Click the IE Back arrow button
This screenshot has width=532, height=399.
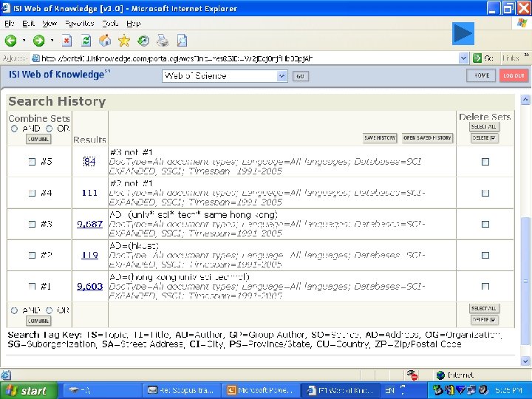10,41
